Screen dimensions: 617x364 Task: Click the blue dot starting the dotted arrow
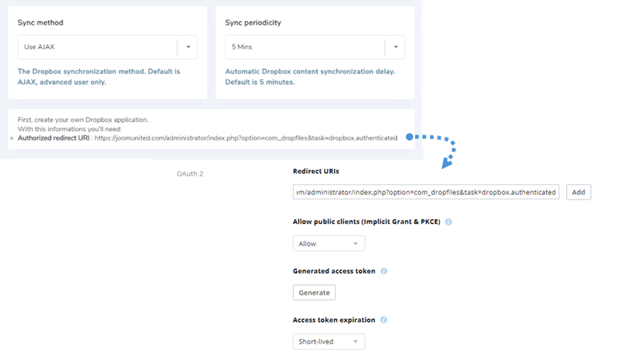pyautogui.click(x=409, y=137)
